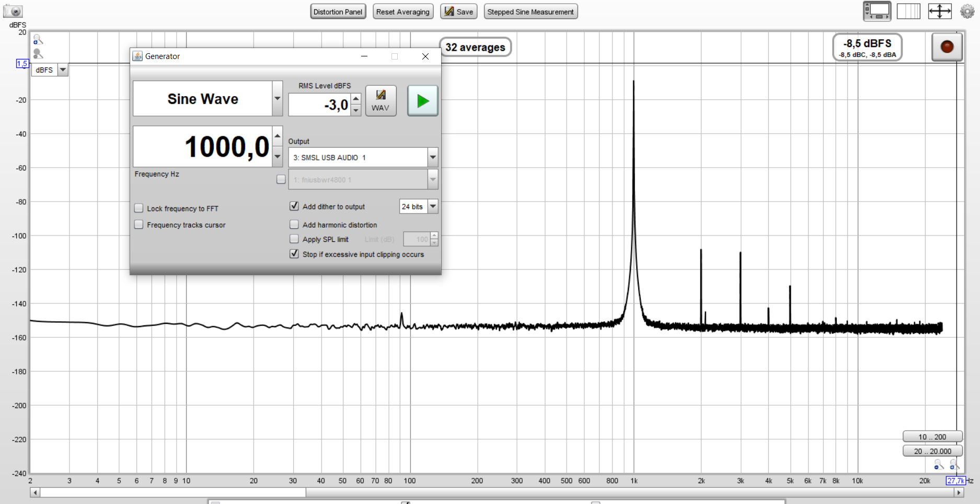The height and width of the screenshot is (504, 980).
Task: Minimize the Generator window
Action: [364, 56]
